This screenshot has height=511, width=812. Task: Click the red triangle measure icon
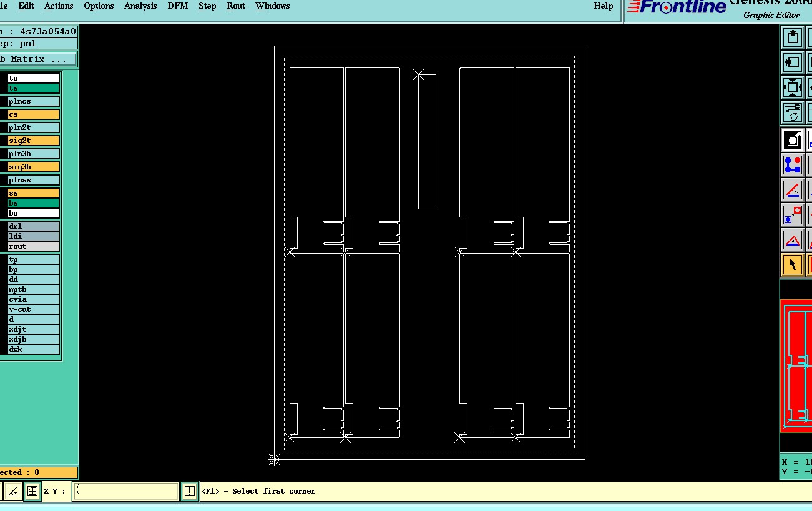793,240
